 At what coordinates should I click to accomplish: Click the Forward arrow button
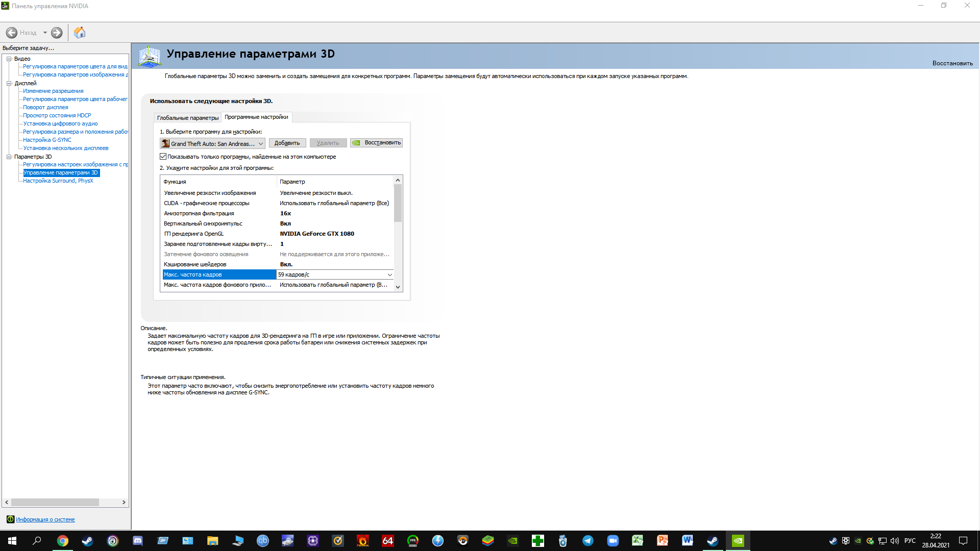(57, 33)
